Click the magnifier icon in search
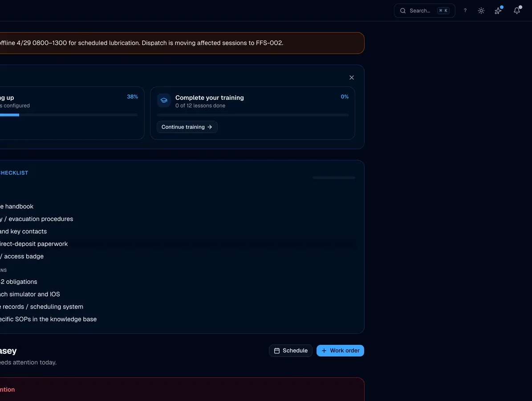 click(403, 11)
